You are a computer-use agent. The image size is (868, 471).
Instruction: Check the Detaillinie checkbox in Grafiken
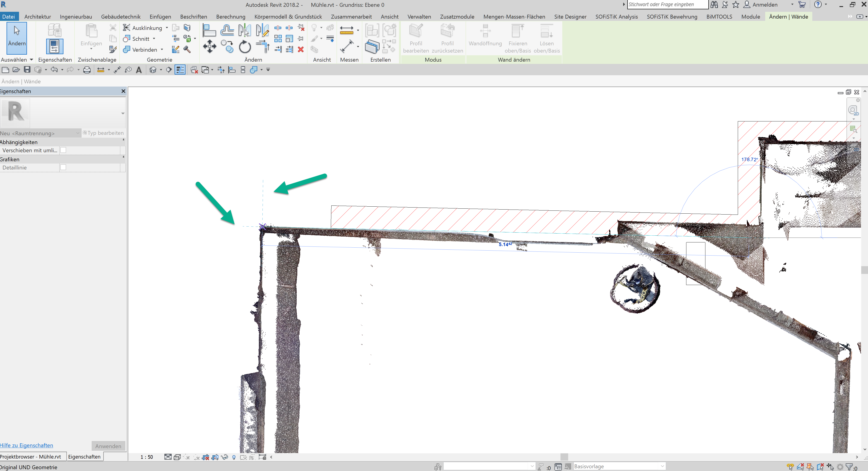point(63,167)
